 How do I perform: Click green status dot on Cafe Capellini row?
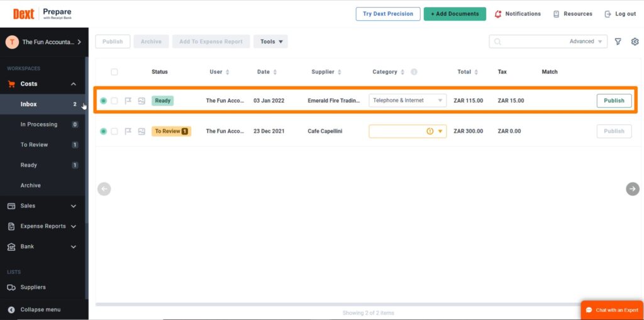[x=104, y=131]
